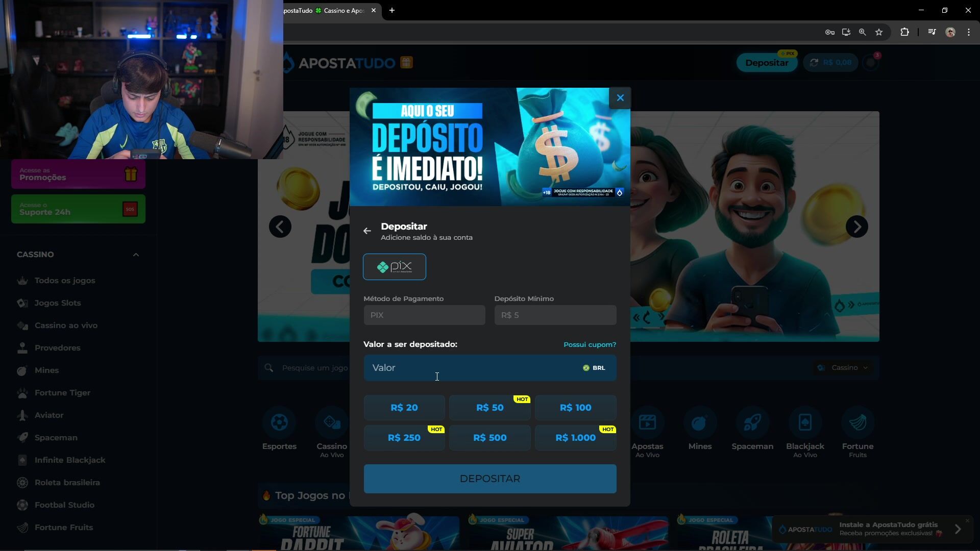This screenshot has width=980, height=551.
Task: Click the big DEPOSITAR submit button
Action: [x=490, y=479]
